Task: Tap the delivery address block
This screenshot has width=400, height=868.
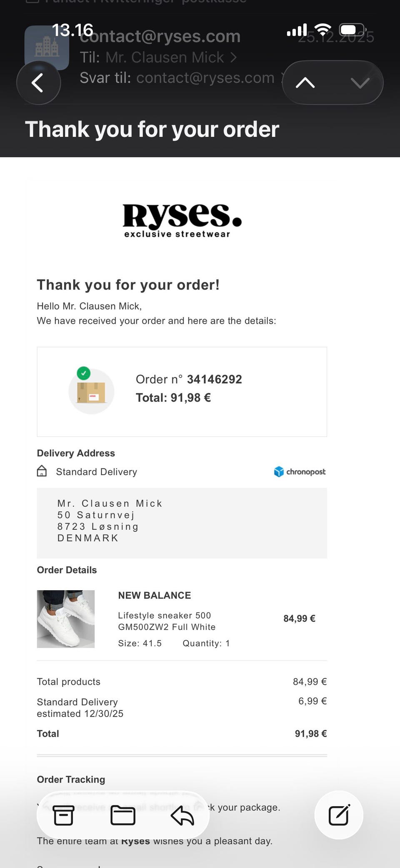Action: (182, 523)
